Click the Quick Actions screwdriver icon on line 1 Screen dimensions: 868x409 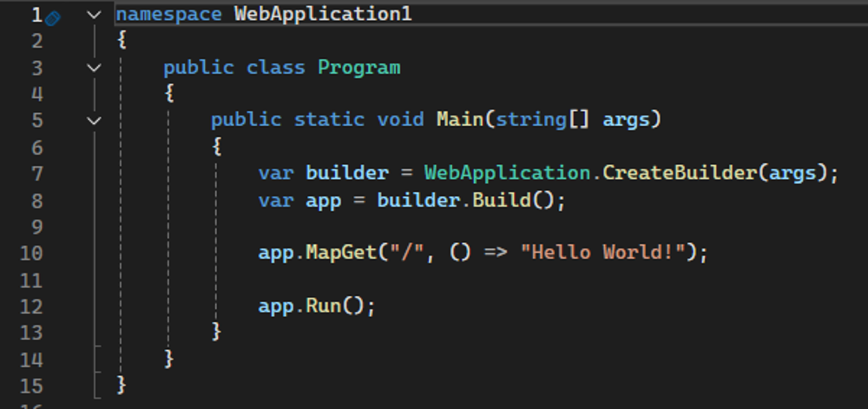pos(52,16)
